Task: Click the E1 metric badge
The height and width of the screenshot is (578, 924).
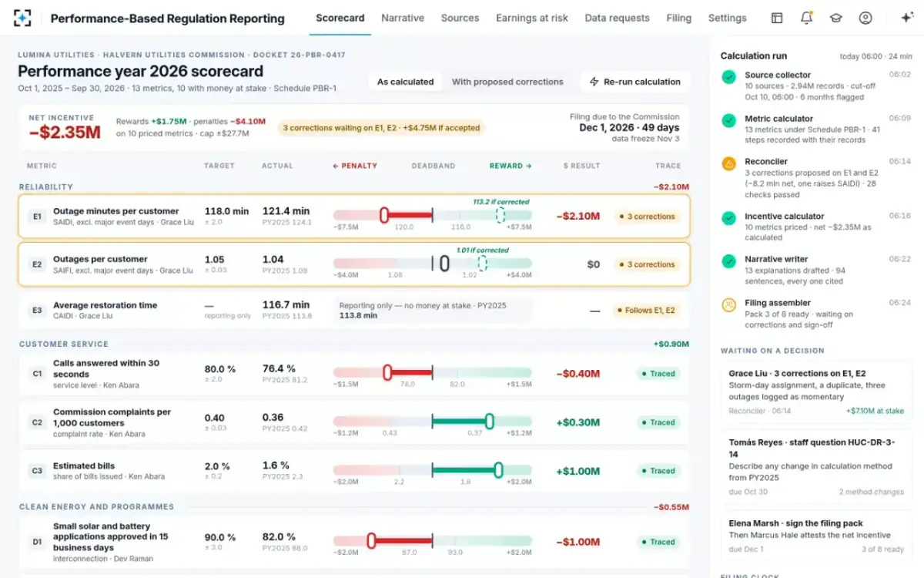Action: (x=37, y=217)
